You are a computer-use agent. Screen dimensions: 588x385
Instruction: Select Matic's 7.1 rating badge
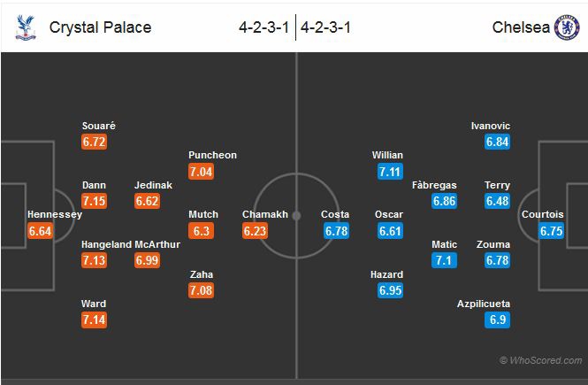444,260
